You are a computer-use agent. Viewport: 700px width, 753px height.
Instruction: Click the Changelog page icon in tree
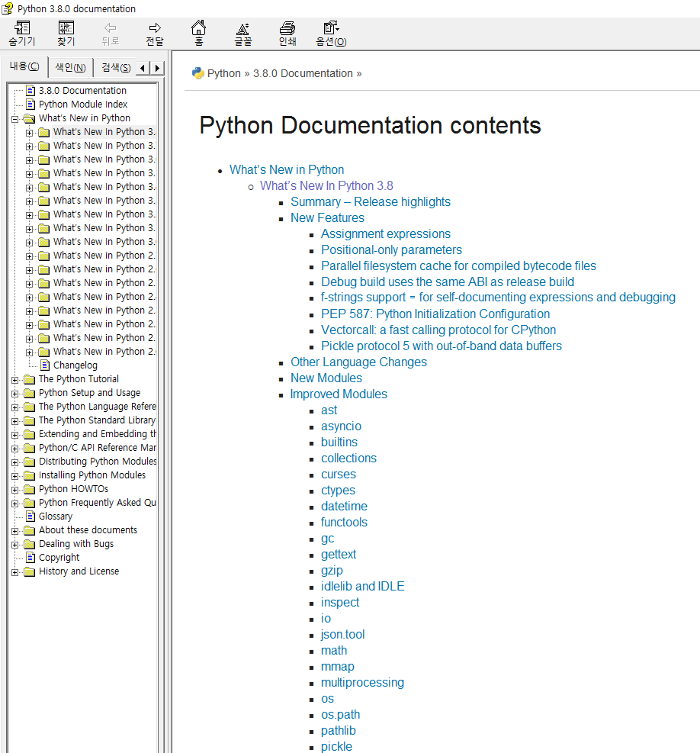point(45,365)
